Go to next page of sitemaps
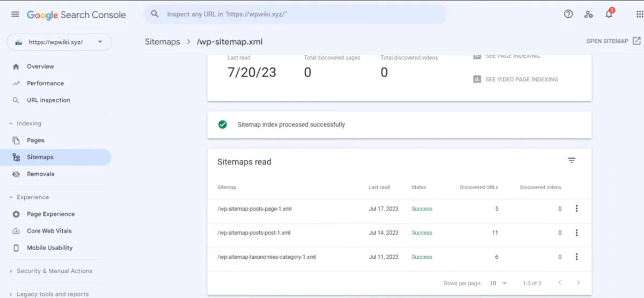 pyautogui.click(x=578, y=282)
